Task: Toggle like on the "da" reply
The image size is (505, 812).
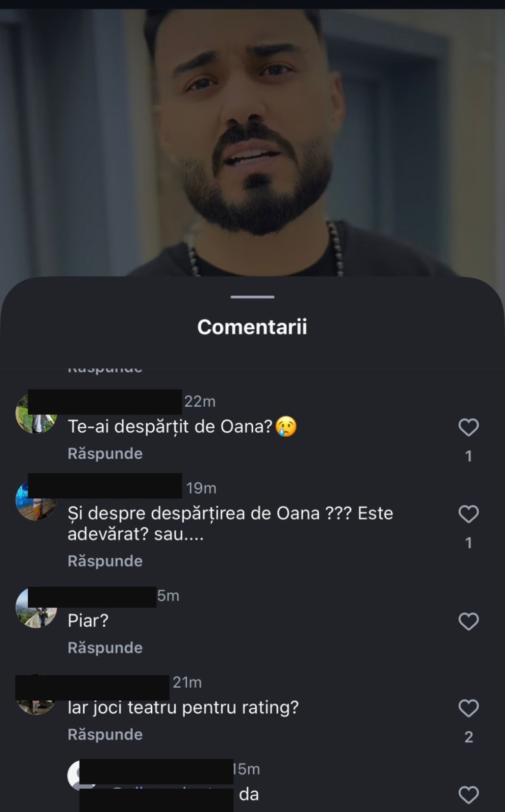Action: [468, 795]
